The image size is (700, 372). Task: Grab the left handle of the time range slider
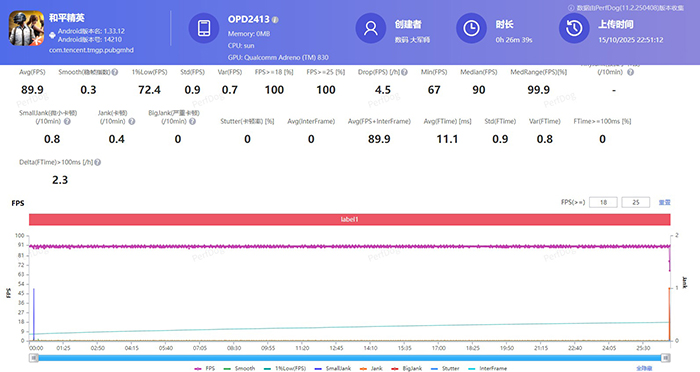(x=33, y=358)
